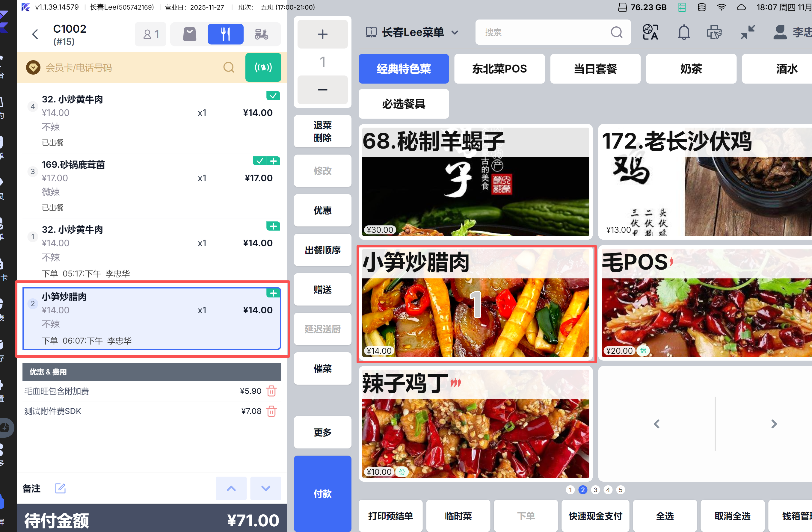The height and width of the screenshot is (532, 812).
Task: Go to next menu page arrow
Action: pos(774,424)
